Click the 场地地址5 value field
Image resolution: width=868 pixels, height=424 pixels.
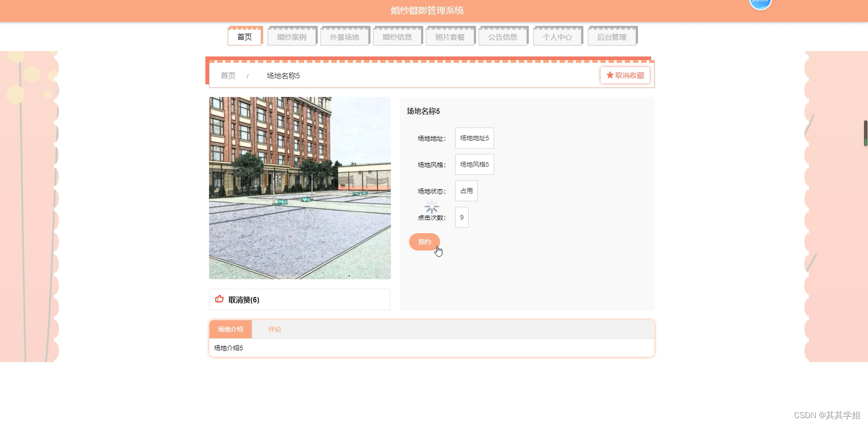click(475, 138)
